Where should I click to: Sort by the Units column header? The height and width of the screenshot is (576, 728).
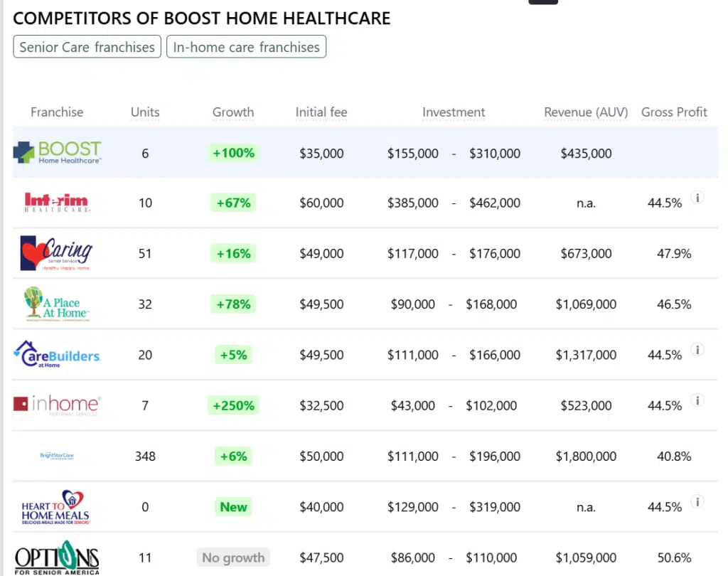pos(145,112)
